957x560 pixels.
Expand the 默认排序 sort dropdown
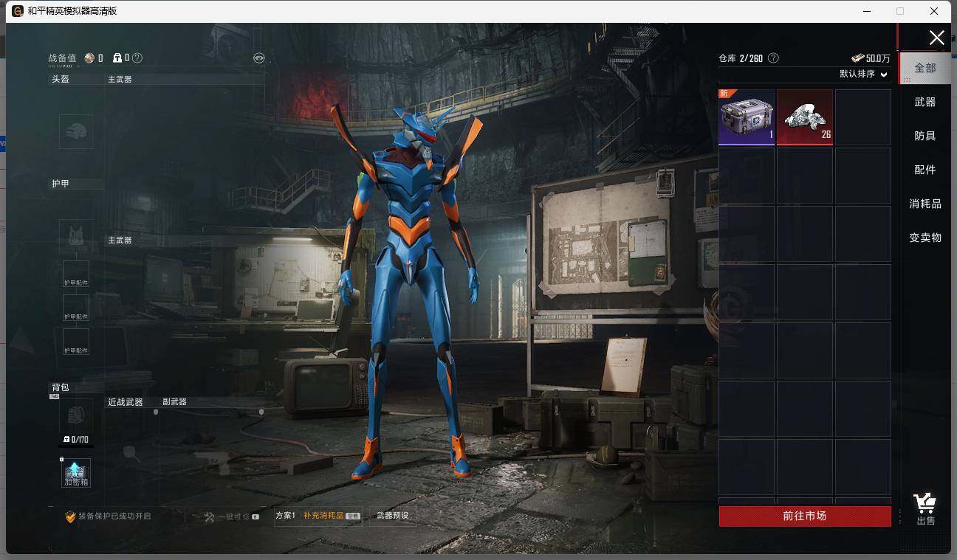[863, 74]
